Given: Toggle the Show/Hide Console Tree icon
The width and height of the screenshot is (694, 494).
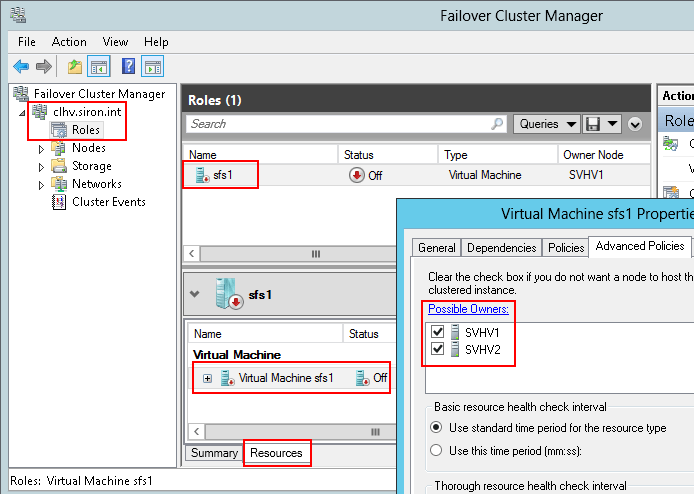Looking at the screenshot, I should [x=99, y=67].
